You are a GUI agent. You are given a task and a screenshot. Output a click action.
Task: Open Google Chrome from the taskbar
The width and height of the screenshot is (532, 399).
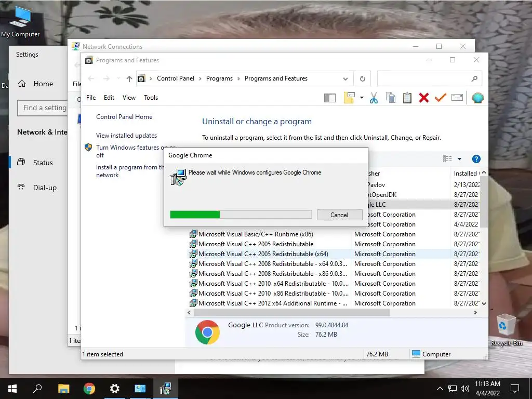tap(89, 389)
